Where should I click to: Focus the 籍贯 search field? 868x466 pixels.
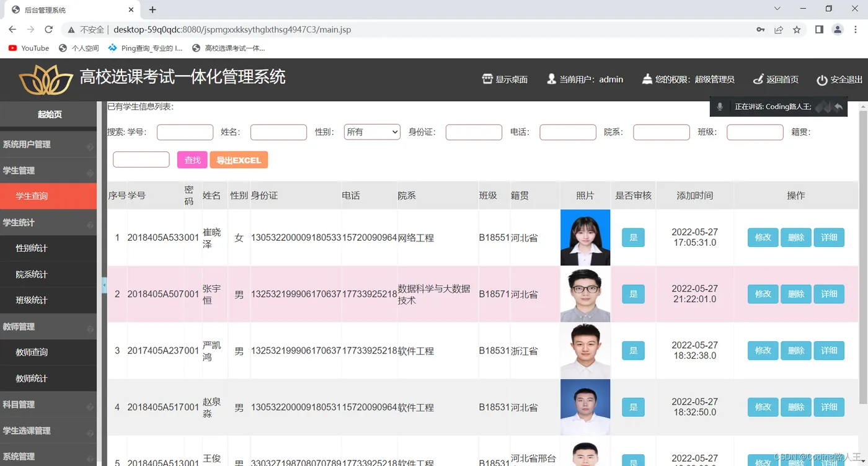coord(141,159)
